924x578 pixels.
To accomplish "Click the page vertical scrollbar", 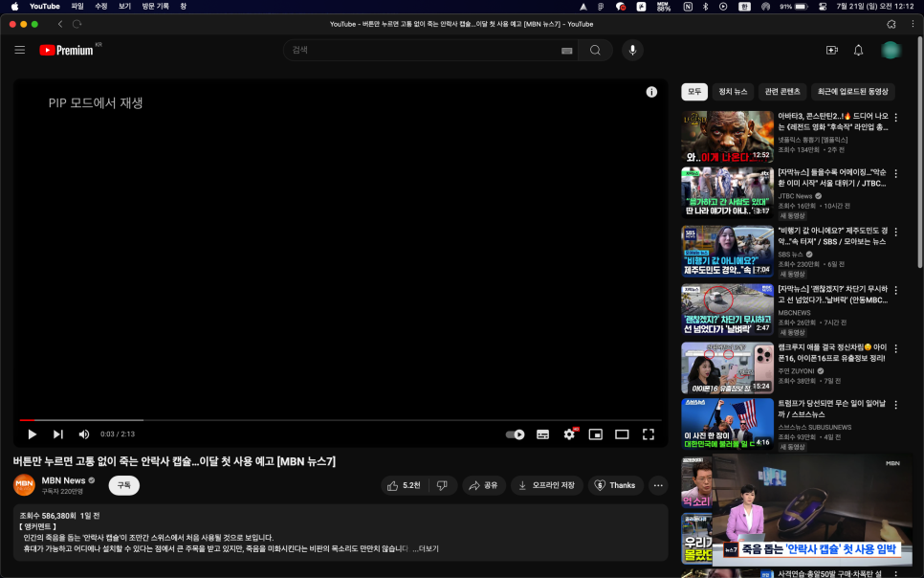I will [x=920, y=153].
